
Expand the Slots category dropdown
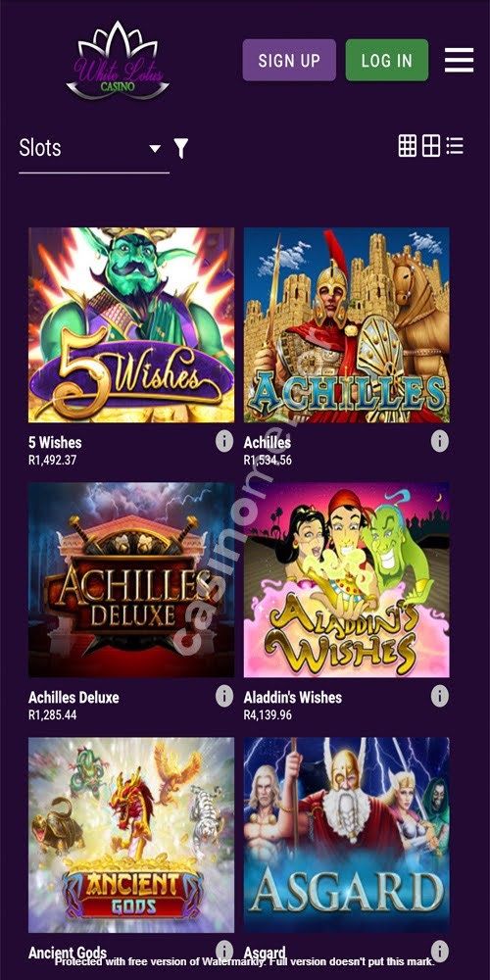94,149
